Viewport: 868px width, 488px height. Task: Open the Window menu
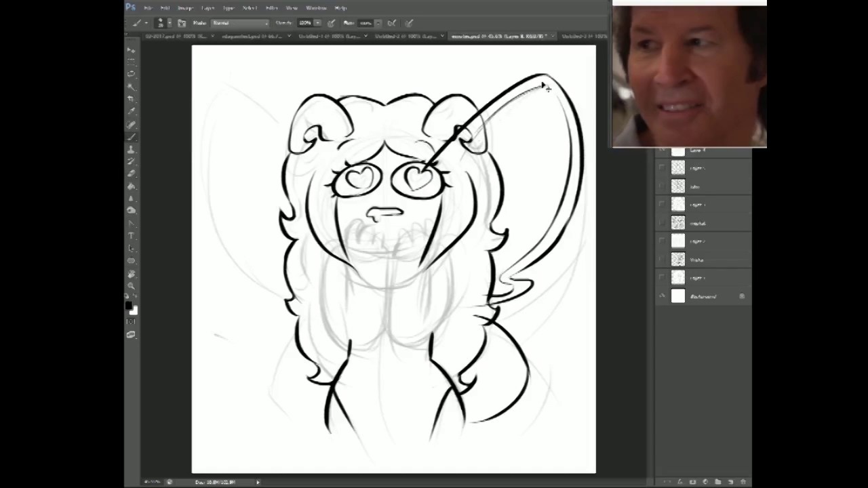point(317,8)
